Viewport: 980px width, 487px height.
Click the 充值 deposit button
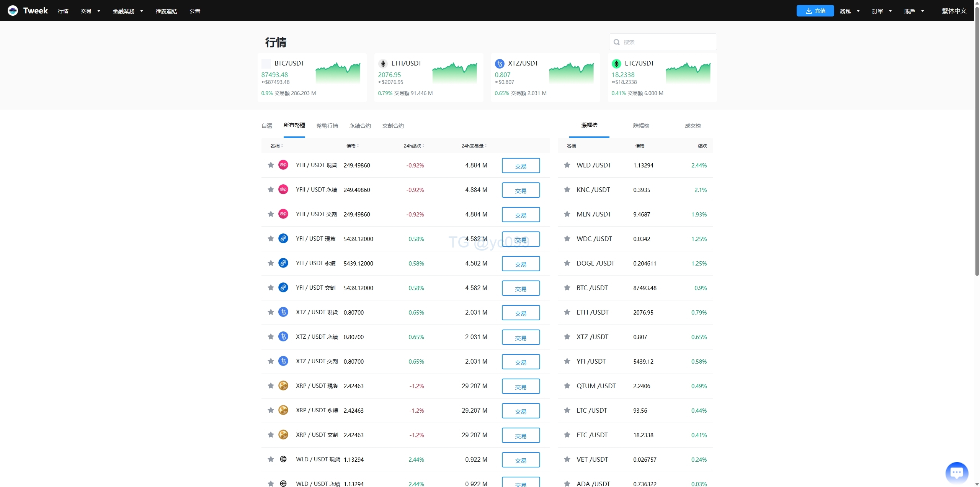click(815, 11)
